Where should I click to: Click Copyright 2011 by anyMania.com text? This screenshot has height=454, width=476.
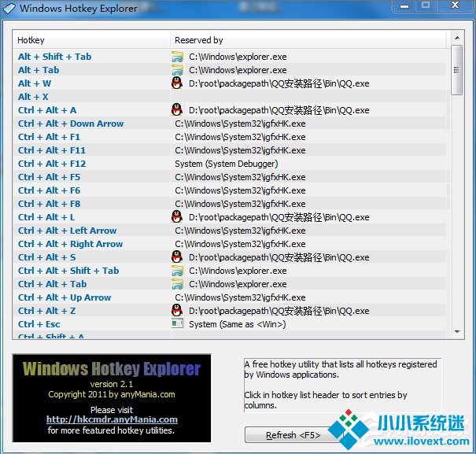pyautogui.click(x=112, y=394)
